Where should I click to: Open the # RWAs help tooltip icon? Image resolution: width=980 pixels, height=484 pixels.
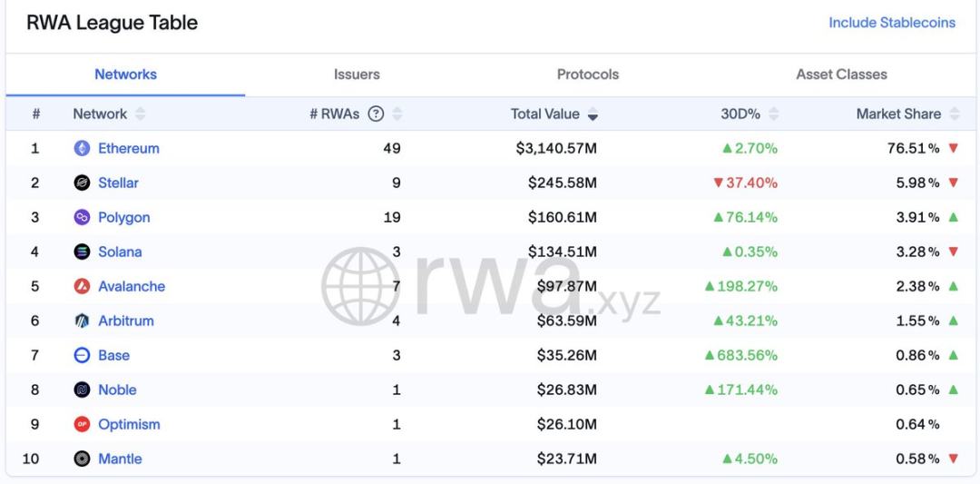click(376, 114)
